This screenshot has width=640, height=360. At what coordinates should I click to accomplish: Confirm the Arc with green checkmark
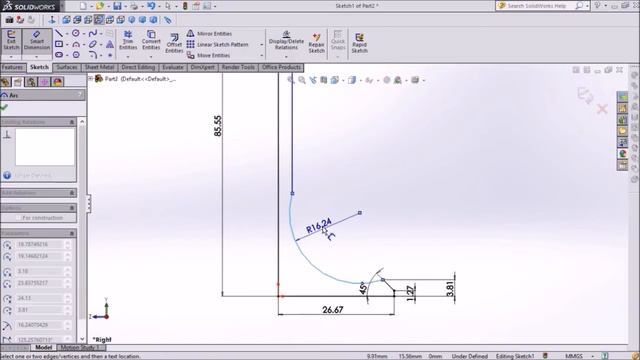(4, 107)
